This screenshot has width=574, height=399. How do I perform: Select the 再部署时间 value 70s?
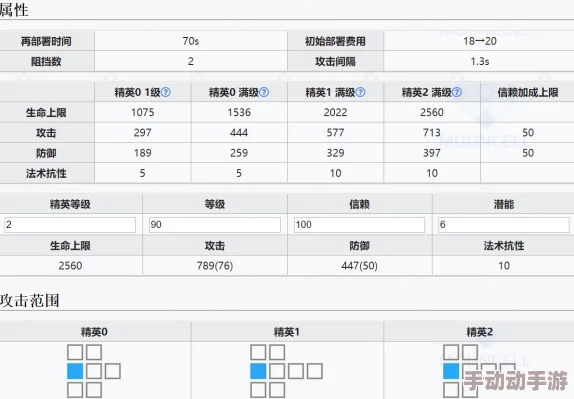pyautogui.click(x=191, y=41)
